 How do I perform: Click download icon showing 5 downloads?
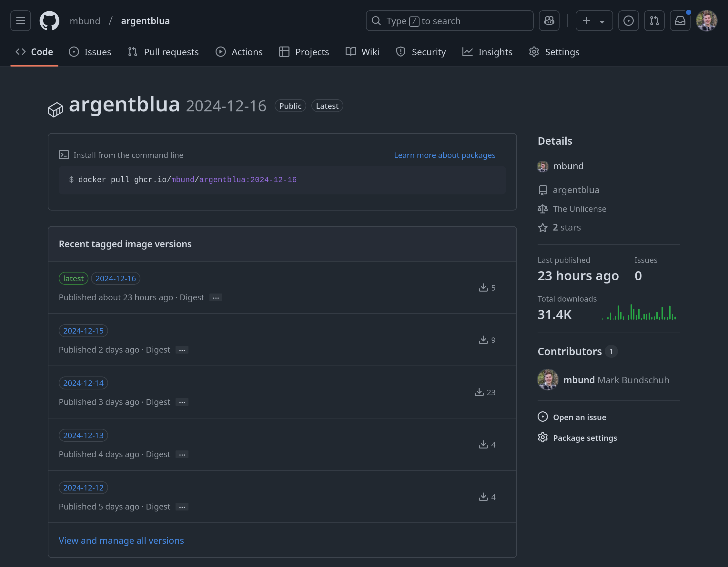coord(483,287)
